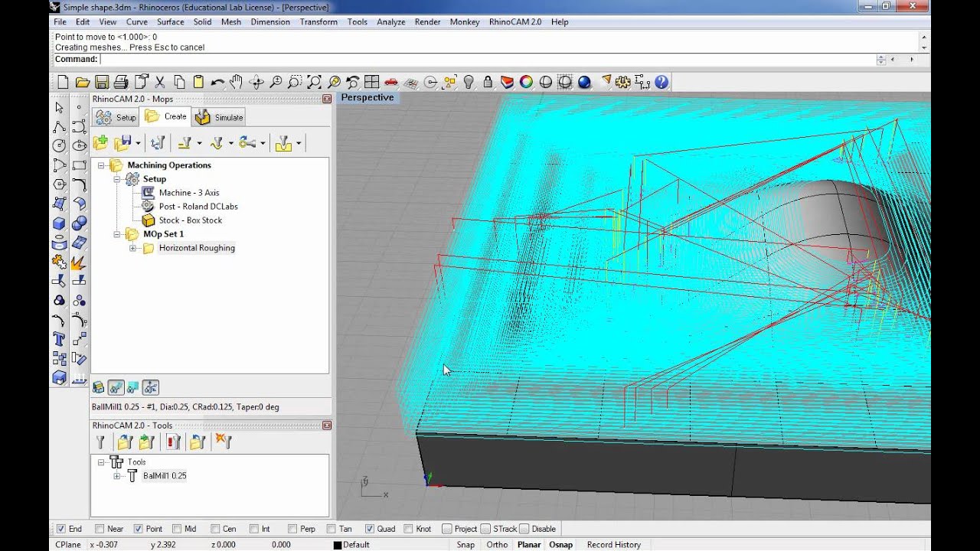
Task: Open the RhinoCAM 2.0 menu
Action: 515,22
